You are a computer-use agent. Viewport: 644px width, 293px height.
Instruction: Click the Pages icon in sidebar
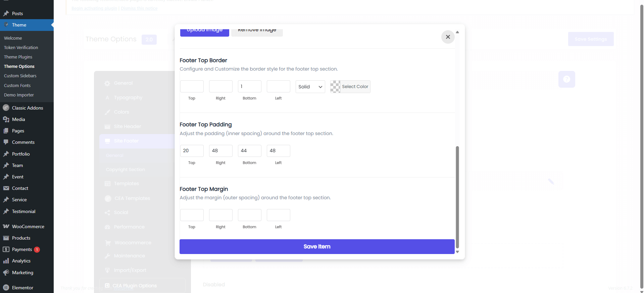point(6,131)
